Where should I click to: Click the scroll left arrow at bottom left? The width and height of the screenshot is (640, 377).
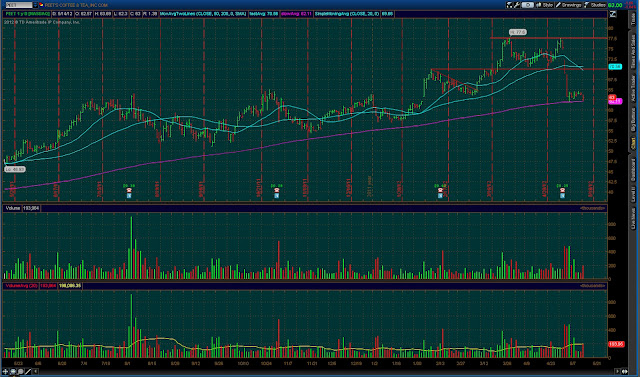(x=36, y=371)
